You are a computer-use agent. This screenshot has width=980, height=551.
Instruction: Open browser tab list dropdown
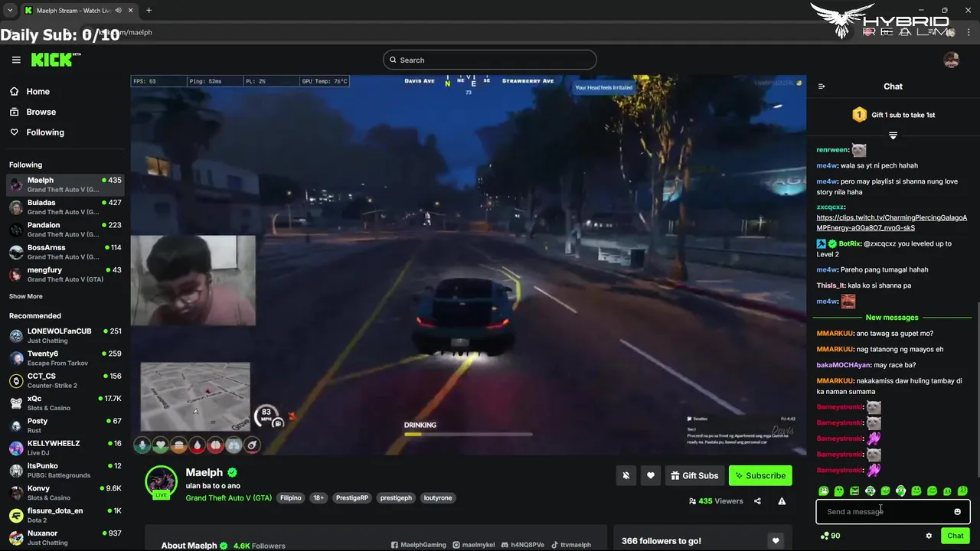click(10, 11)
